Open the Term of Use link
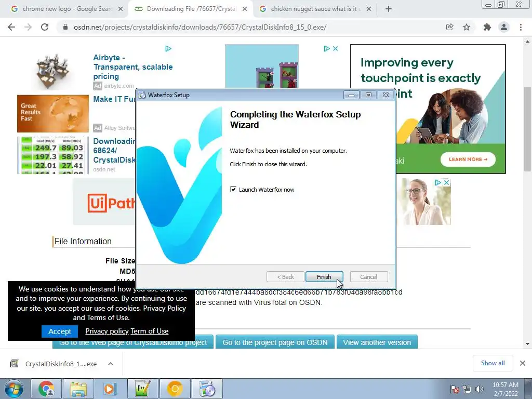Screen dimensions: 532x399 (x=149, y=331)
